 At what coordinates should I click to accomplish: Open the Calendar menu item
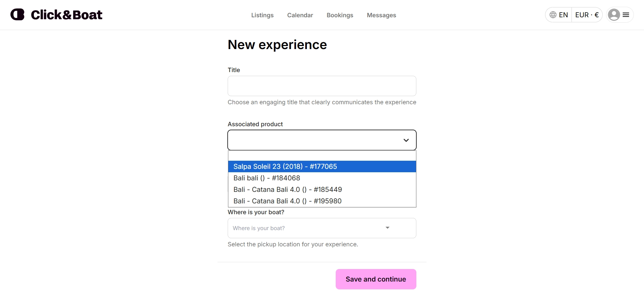pyautogui.click(x=300, y=15)
